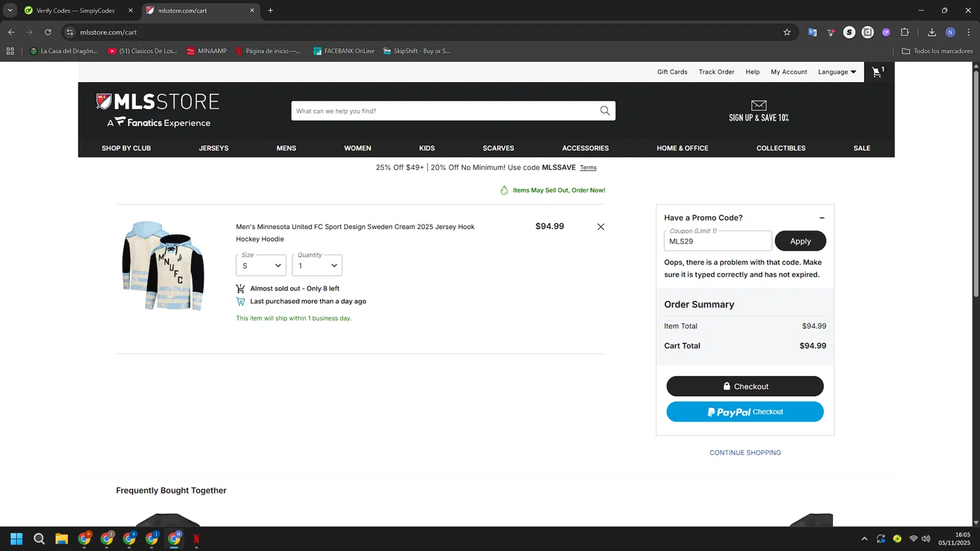Open the MINAAMP bookmark
Viewport: 980px width, 551px height.
(x=206, y=51)
